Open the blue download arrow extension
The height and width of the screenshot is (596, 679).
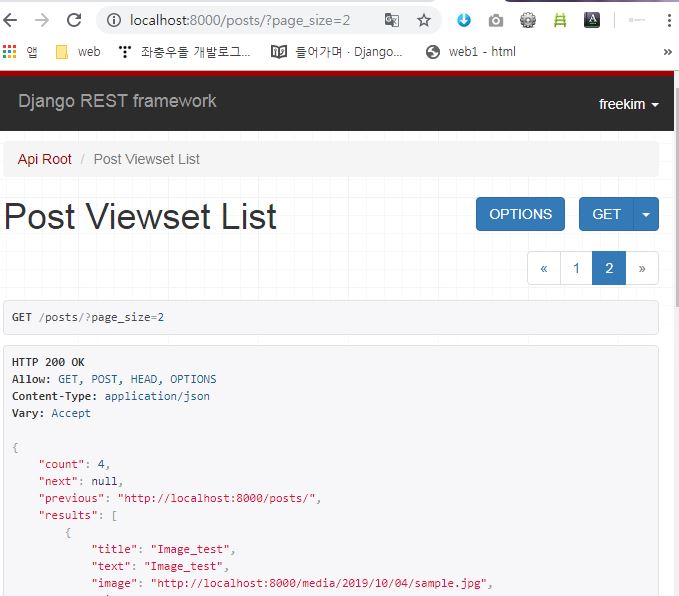pyautogui.click(x=464, y=20)
